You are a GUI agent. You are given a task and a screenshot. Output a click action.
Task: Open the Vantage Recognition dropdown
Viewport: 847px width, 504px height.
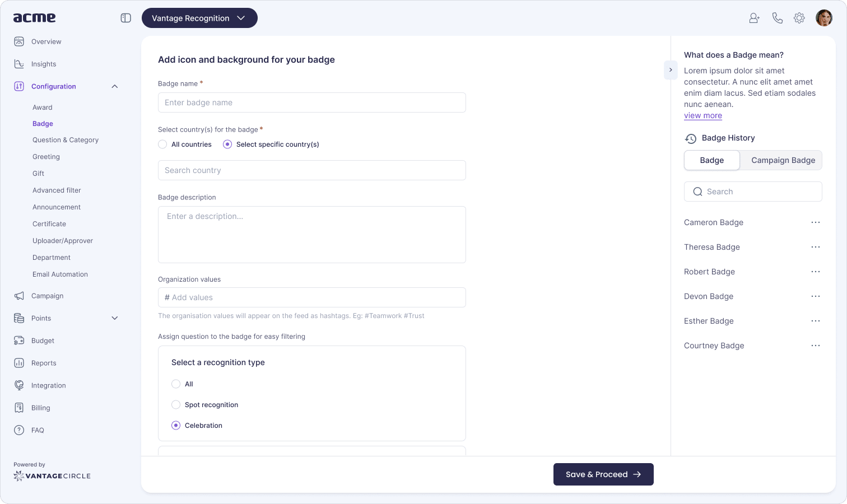199,18
